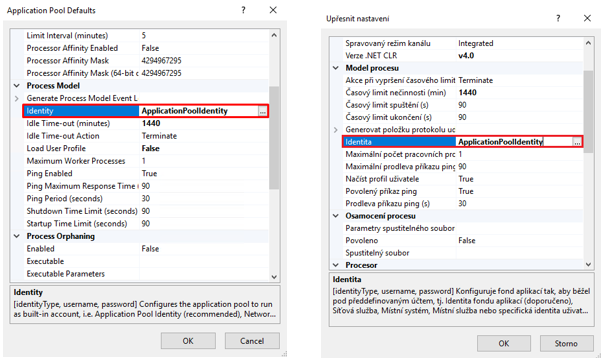Open Identita ellipsis browse button
The height and width of the screenshot is (360, 604).
click(x=577, y=142)
